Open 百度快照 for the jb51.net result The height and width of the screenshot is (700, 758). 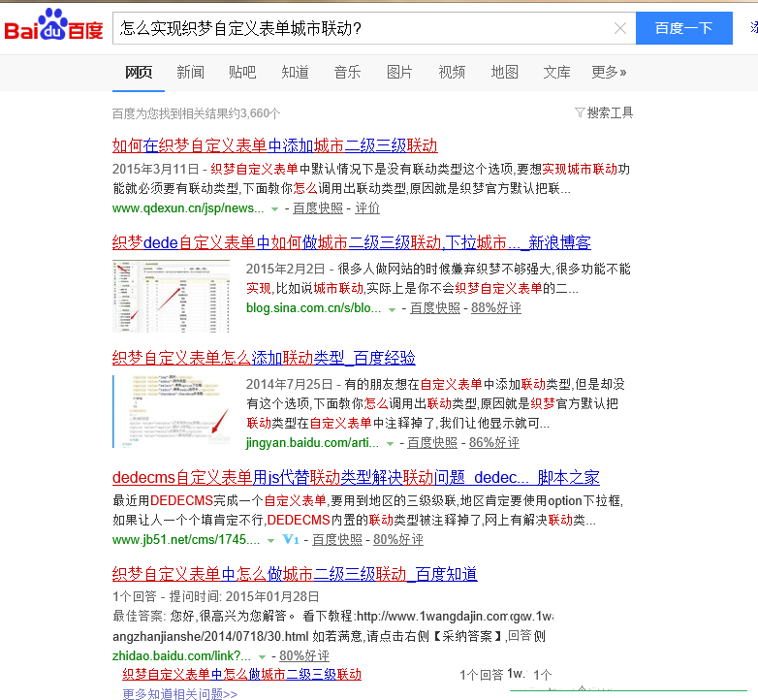coord(337,539)
